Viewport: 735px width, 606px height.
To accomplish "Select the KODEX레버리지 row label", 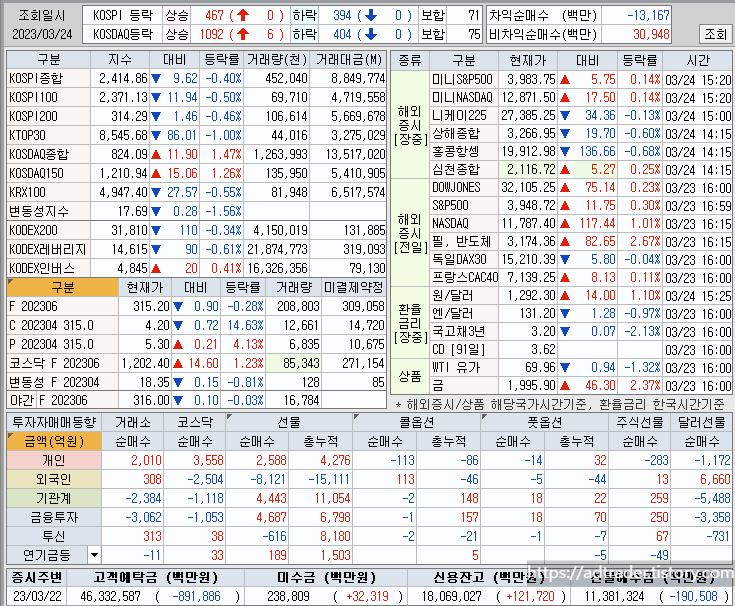I will click(49, 249).
